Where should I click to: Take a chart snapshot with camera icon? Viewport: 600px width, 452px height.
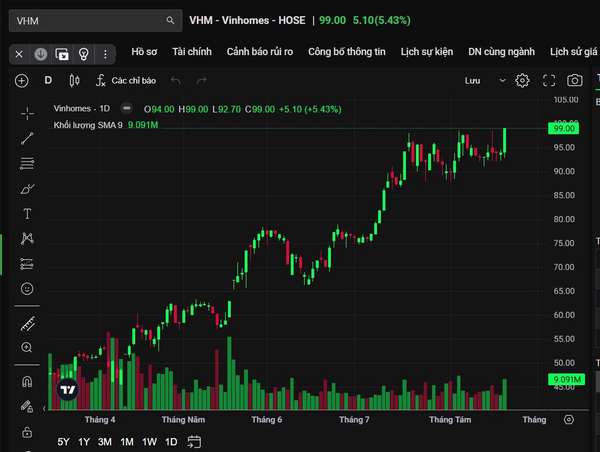click(x=575, y=80)
